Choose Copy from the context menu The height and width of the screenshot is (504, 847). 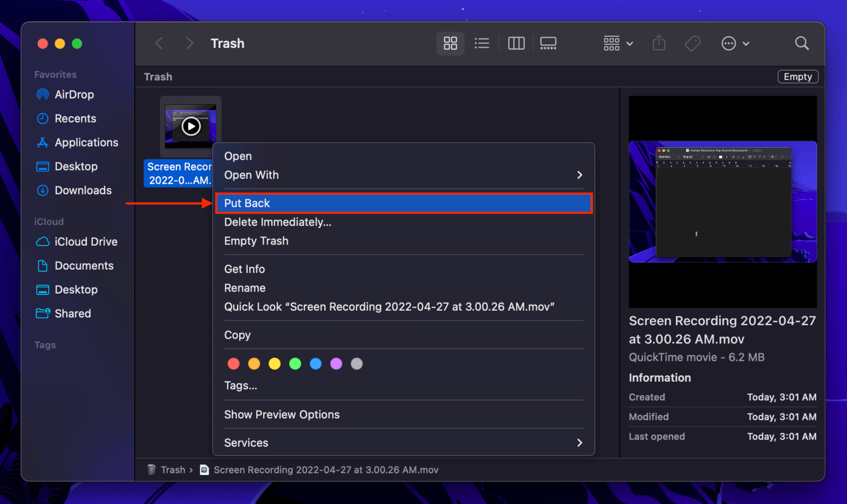coord(404,335)
